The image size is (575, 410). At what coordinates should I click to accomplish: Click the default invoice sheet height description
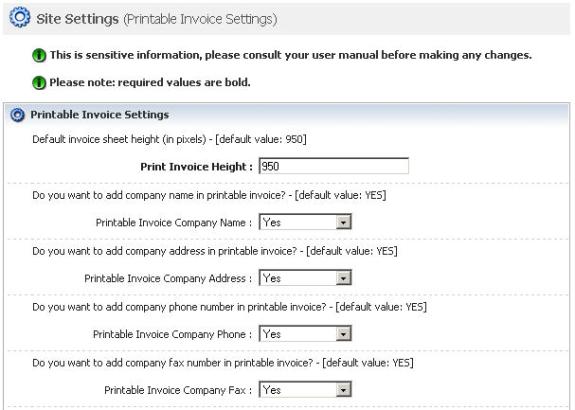tap(169, 139)
